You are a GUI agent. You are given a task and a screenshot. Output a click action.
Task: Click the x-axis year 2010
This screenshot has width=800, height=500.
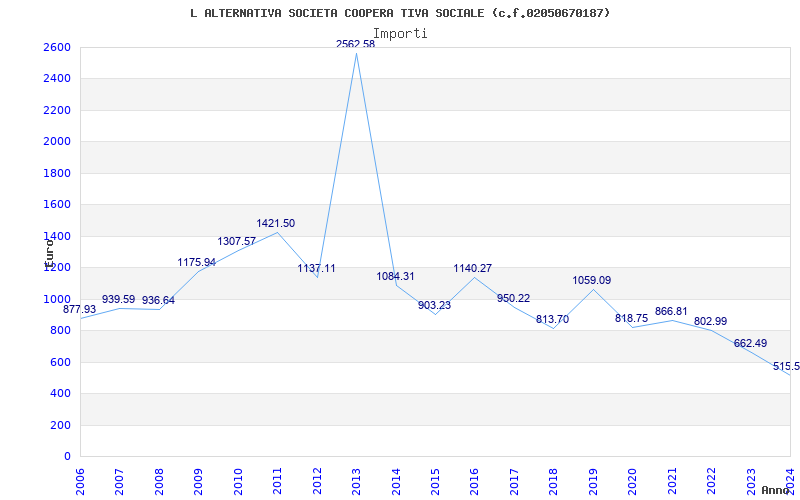pyautogui.click(x=238, y=481)
